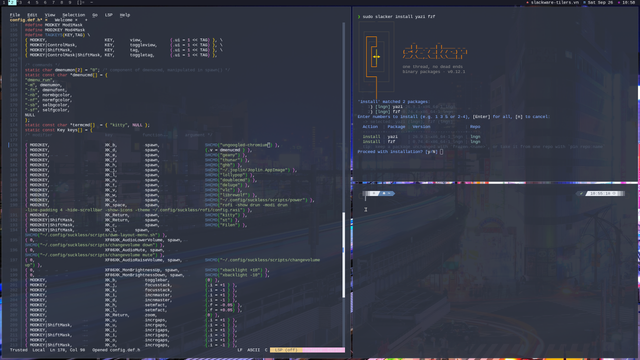Open the LSP menu in the editor
640x360 pixels.
pos(109,15)
